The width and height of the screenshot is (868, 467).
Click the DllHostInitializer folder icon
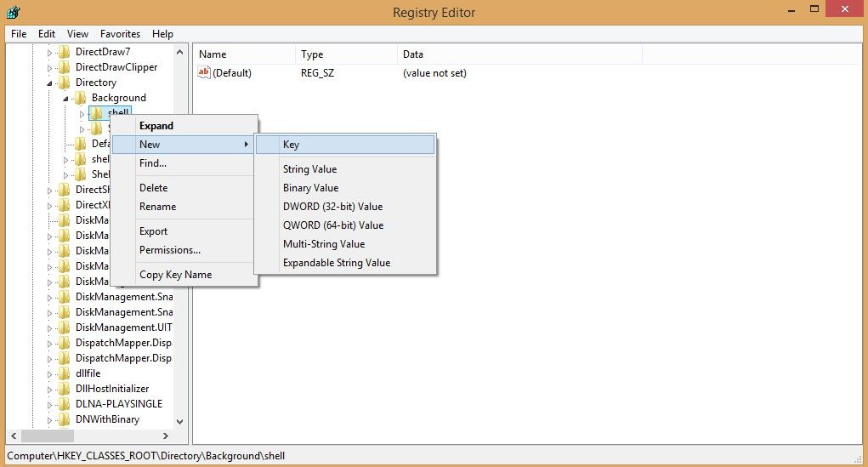click(65, 389)
